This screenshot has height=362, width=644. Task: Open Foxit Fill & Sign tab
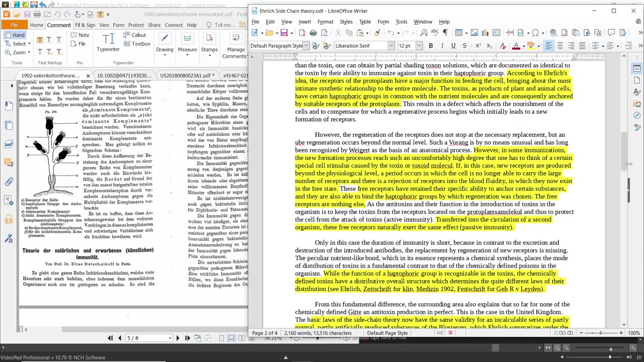pos(85,25)
